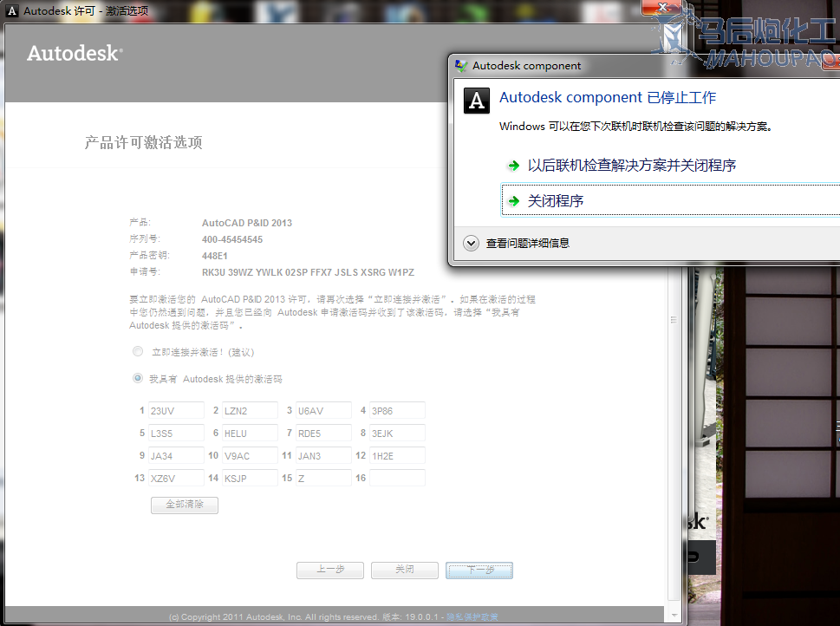Click activation code field 15 containing Z

coord(323,478)
